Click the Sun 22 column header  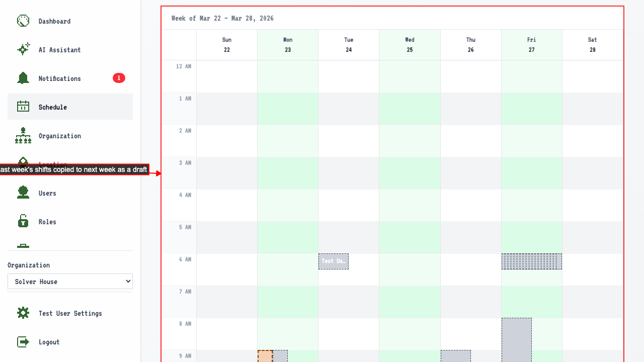227,45
